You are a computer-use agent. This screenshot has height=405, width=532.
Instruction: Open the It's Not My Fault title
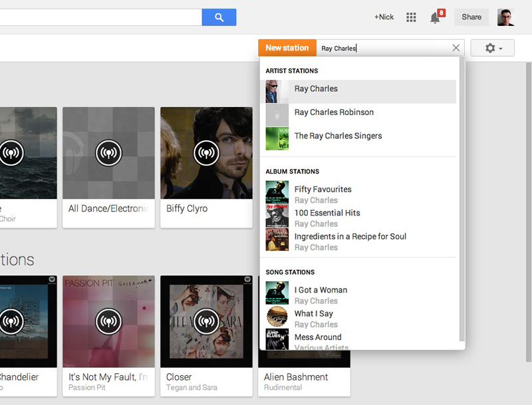108,377
